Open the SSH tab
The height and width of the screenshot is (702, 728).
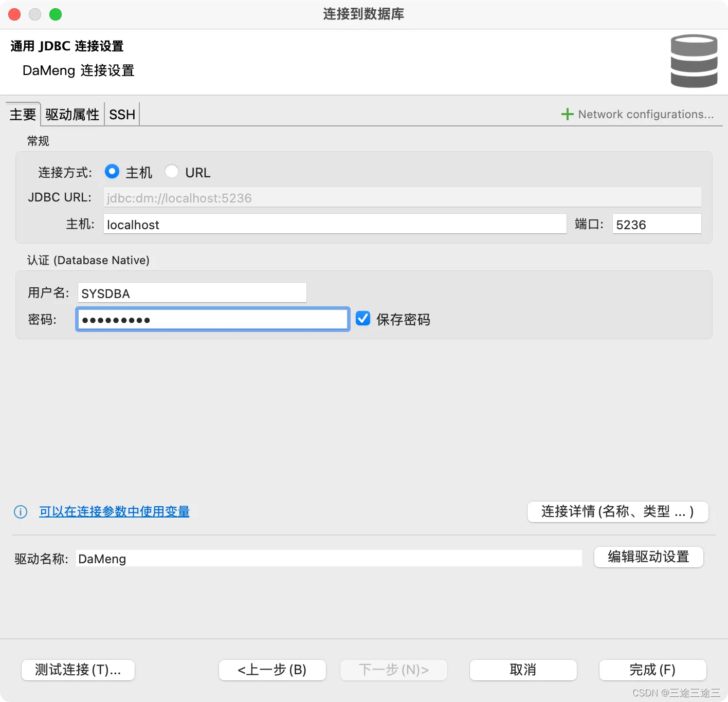tap(121, 114)
